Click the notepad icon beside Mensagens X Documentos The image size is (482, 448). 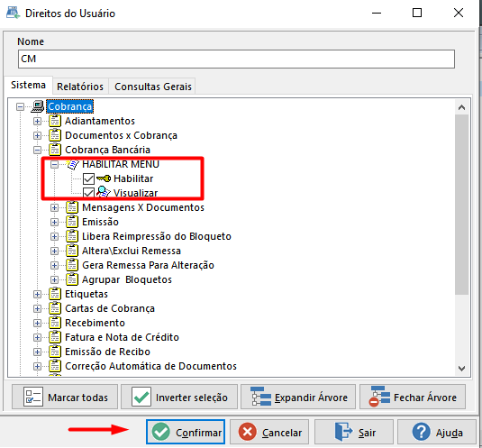[72, 207]
